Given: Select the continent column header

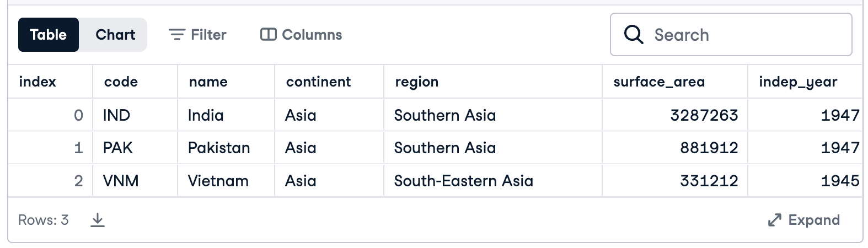Looking at the screenshot, I should (x=318, y=82).
